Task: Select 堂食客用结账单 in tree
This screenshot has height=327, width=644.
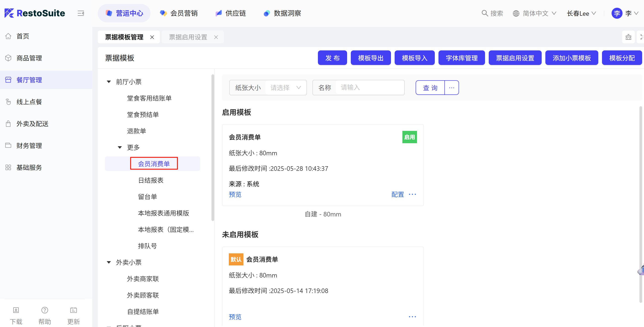Action: 149,98
